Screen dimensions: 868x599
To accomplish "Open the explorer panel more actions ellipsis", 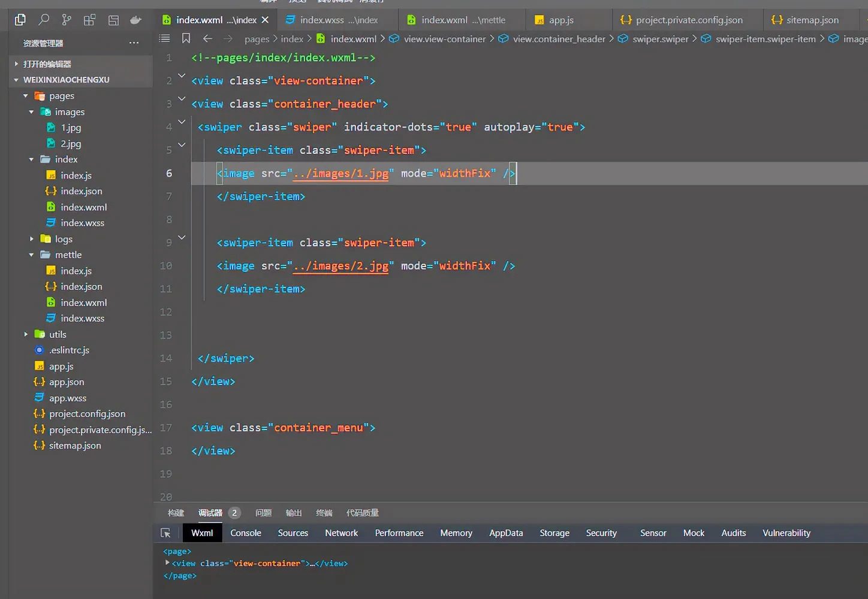I will [x=134, y=43].
